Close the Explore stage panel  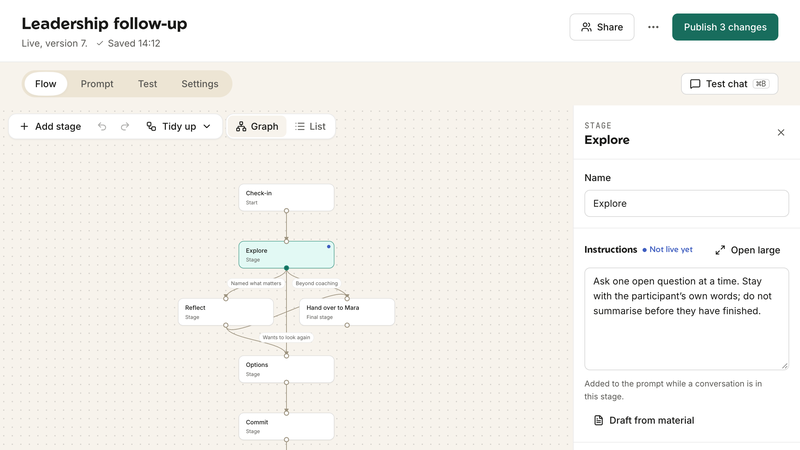[x=781, y=133]
